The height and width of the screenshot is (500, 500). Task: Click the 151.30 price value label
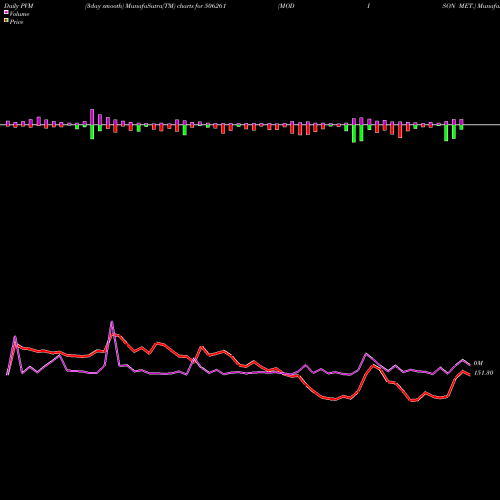point(483,373)
